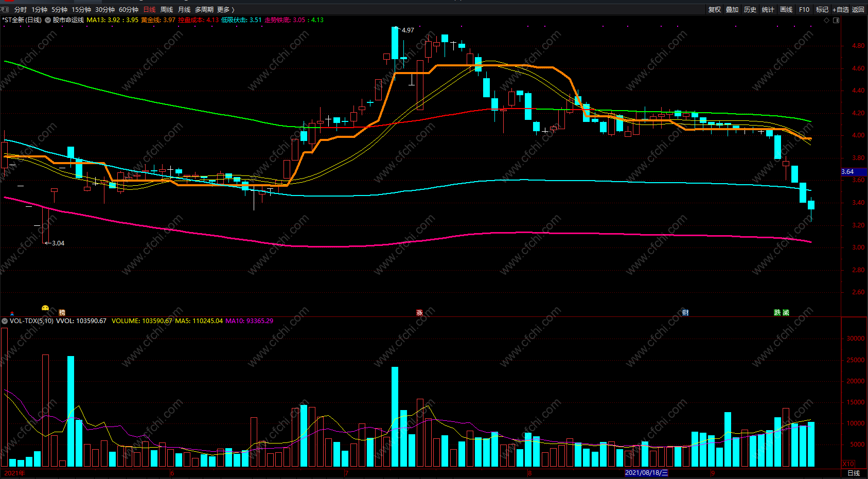Open VOL-TDX indicator dropdown arrow
The image size is (868, 479).
pyautogui.click(x=5, y=321)
